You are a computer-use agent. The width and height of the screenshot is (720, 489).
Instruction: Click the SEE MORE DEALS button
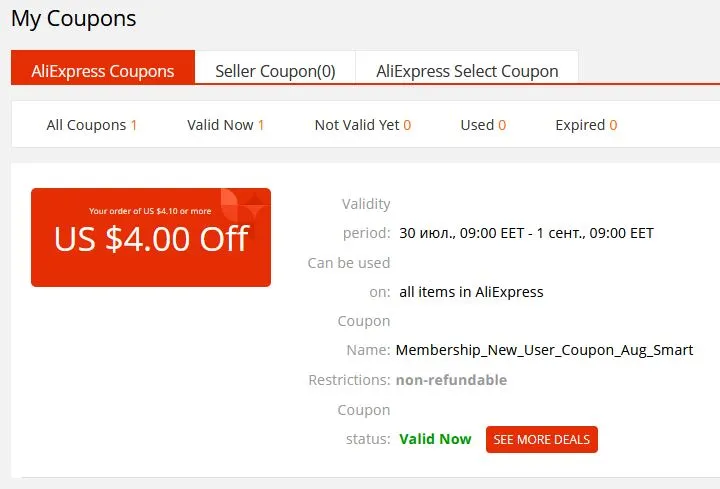click(x=542, y=439)
